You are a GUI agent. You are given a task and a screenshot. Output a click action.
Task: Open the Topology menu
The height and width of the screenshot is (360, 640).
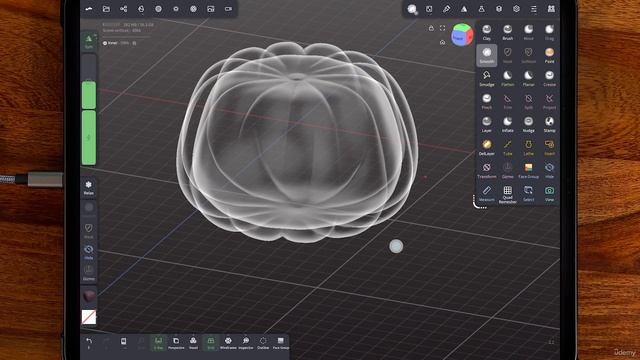pyautogui.click(x=141, y=9)
